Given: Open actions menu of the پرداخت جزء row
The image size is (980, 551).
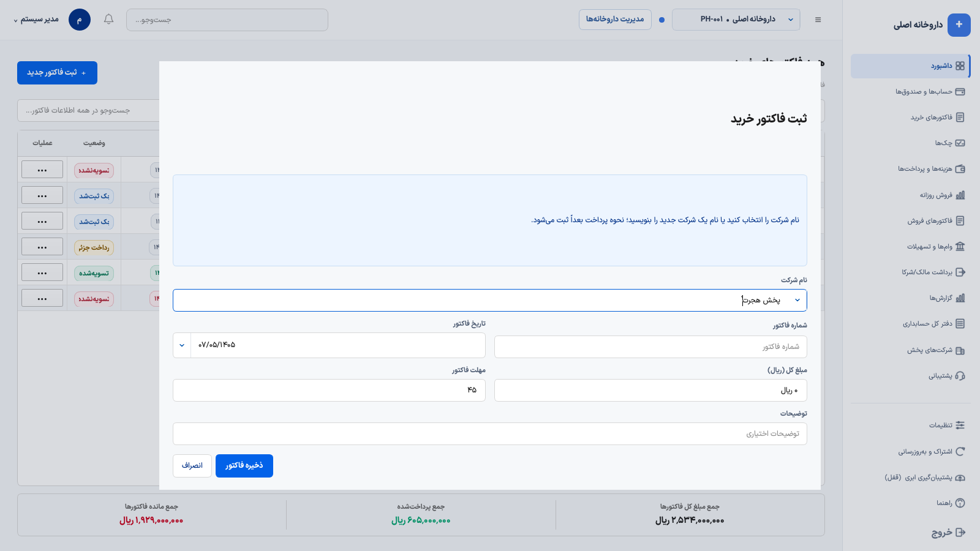Looking at the screenshot, I should [x=42, y=247].
